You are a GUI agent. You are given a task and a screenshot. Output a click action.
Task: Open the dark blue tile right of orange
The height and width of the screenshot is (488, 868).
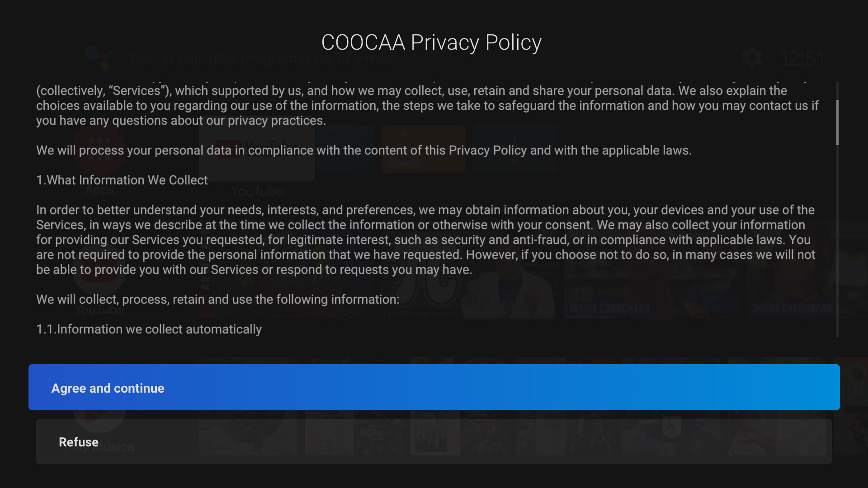coord(514,149)
